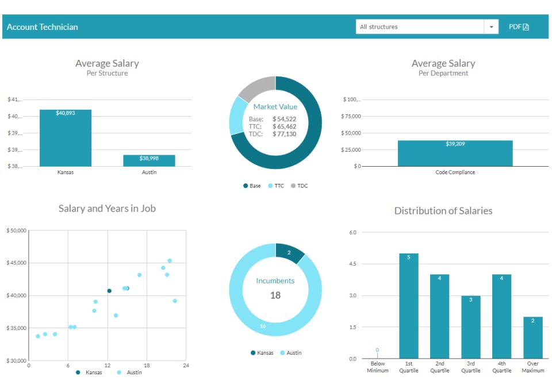Select the Code Compliance $39,209 bar

click(455, 153)
